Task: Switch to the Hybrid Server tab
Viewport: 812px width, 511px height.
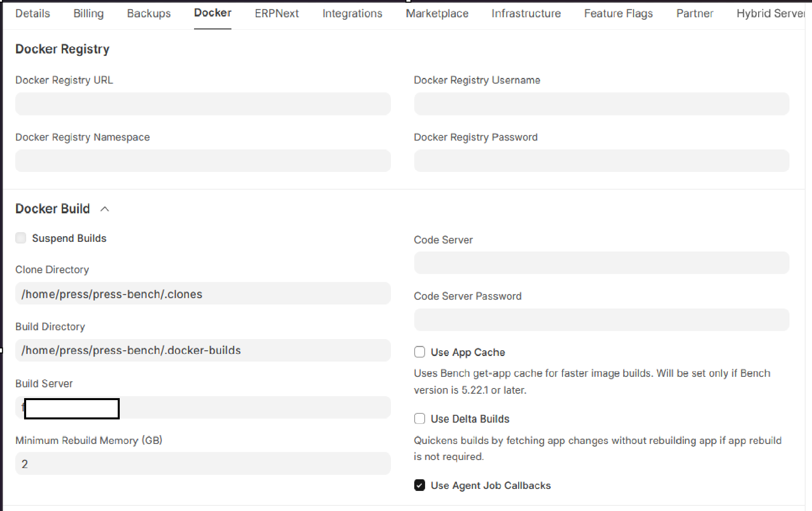Action: (x=771, y=13)
